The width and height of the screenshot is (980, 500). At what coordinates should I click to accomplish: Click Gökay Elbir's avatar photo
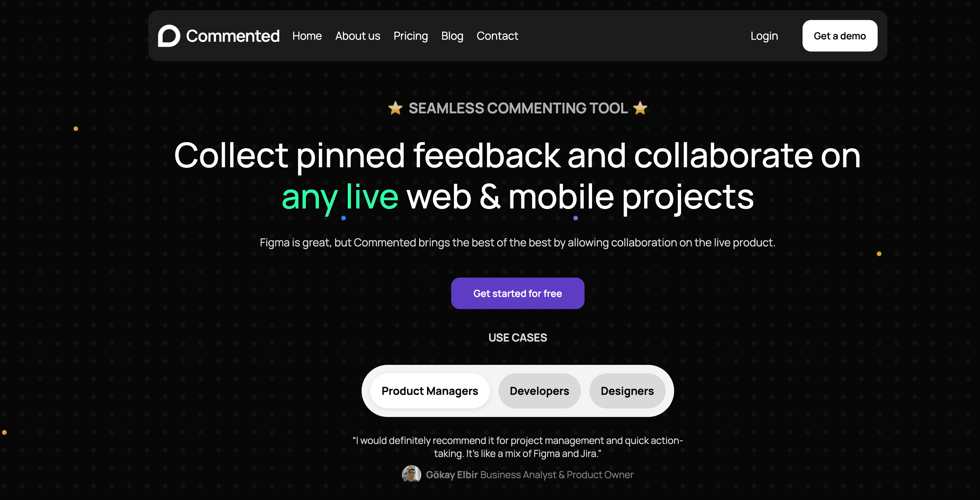pyautogui.click(x=411, y=474)
